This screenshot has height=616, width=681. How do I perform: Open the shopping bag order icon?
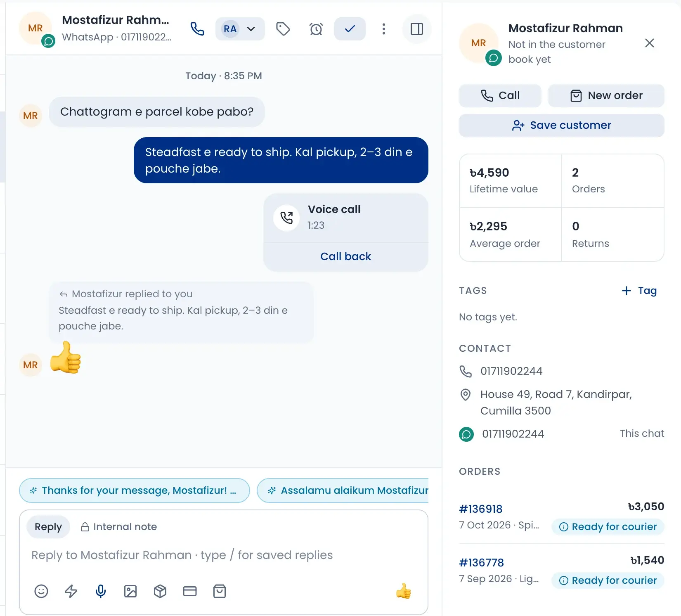pos(220,591)
